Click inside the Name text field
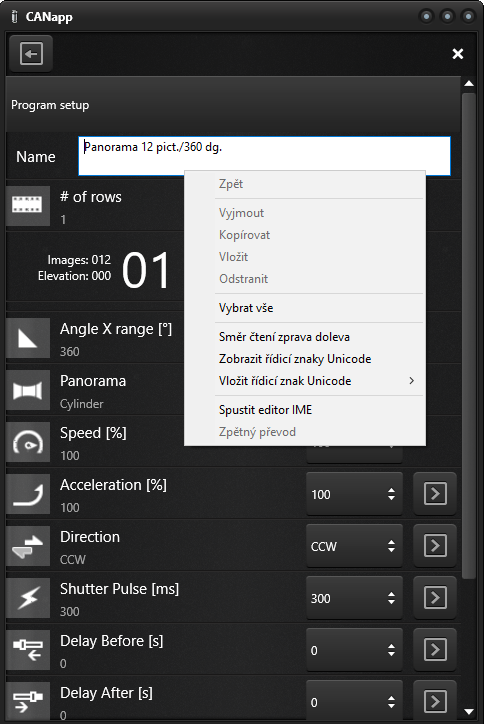The image size is (486, 724). click(264, 156)
